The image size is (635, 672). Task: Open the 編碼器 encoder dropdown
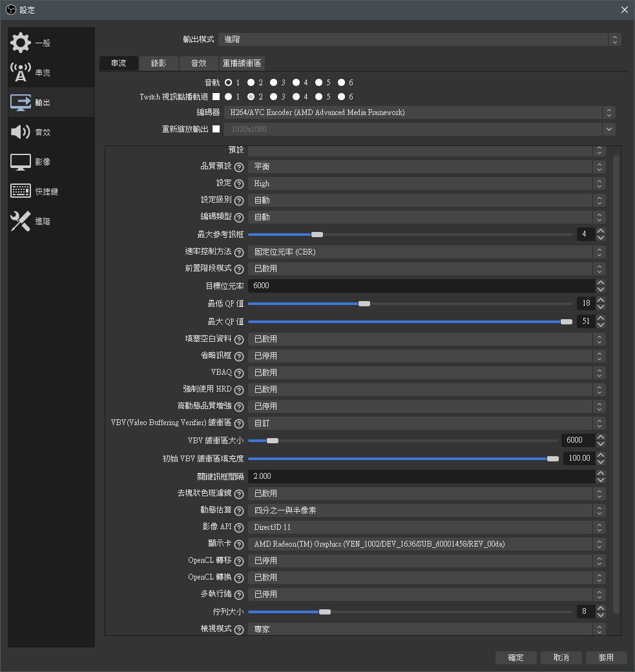click(419, 112)
